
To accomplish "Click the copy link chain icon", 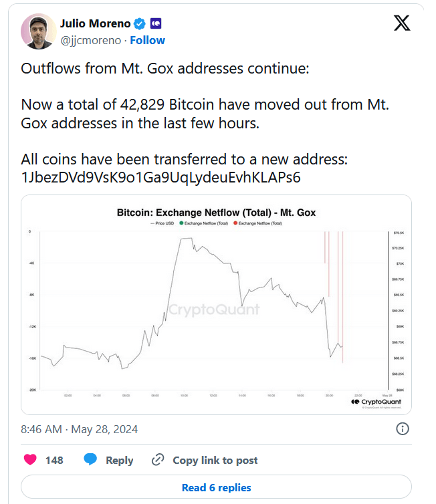I will 158,460.
